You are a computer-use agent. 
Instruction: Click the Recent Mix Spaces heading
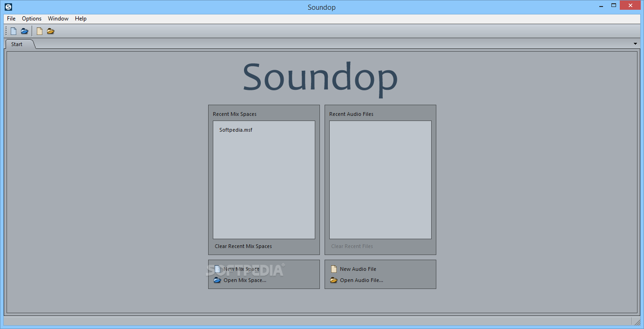[x=235, y=114]
